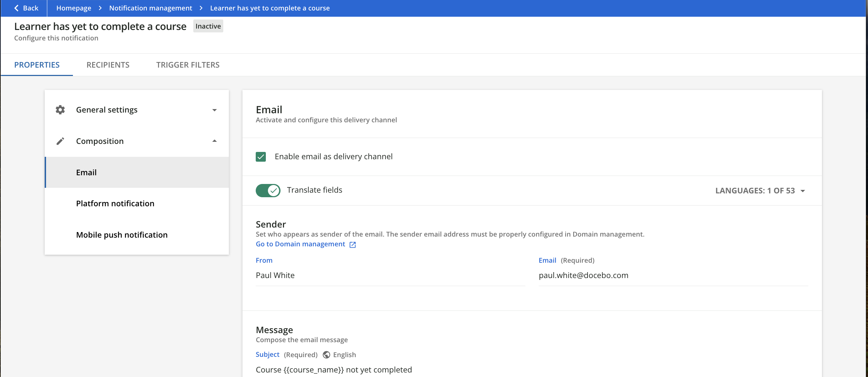Click the General settings label

tap(107, 110)
